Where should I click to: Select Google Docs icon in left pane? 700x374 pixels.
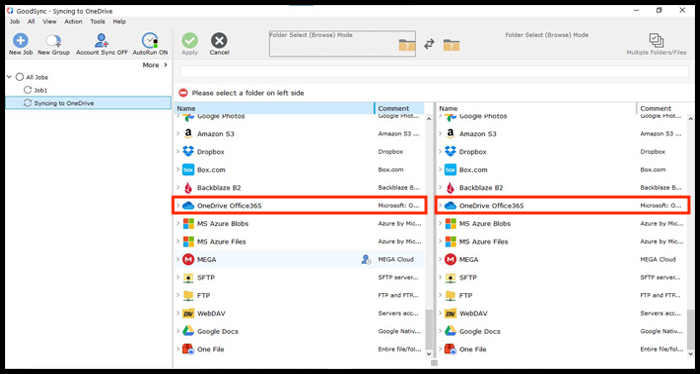(x=188, y=331)
